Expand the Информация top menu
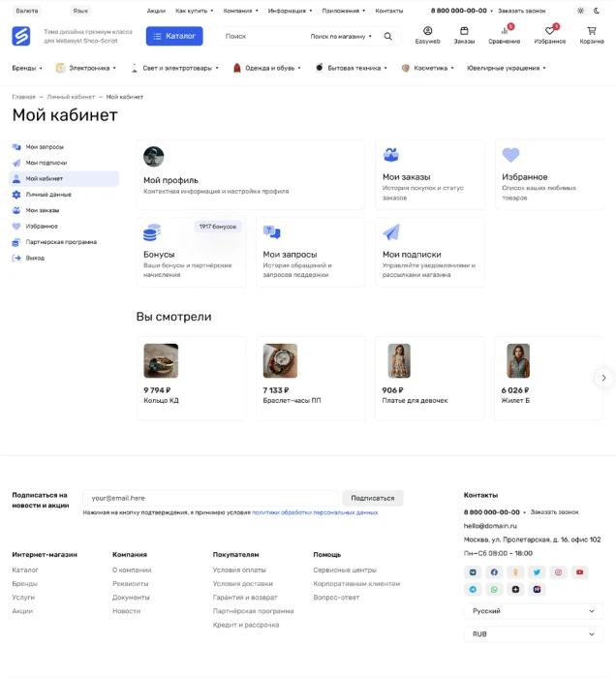616x678 pixels. click(x=290, y=11)
